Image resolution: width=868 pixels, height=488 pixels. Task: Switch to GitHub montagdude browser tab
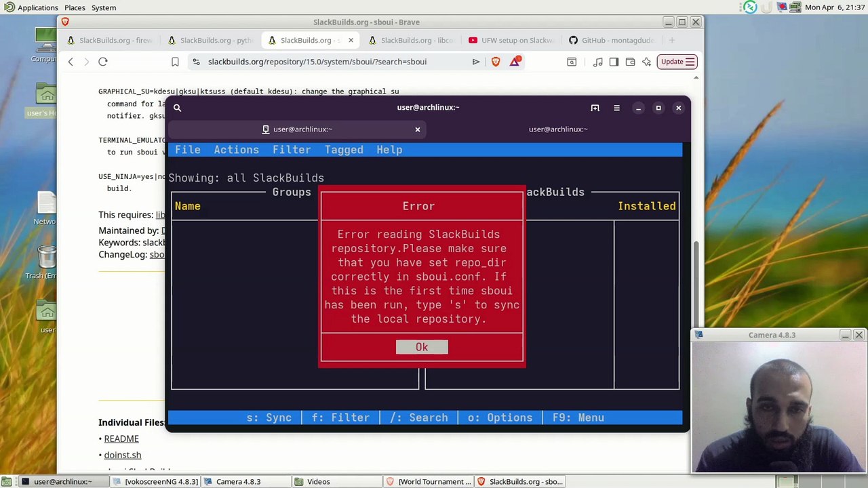click(611, 40)
